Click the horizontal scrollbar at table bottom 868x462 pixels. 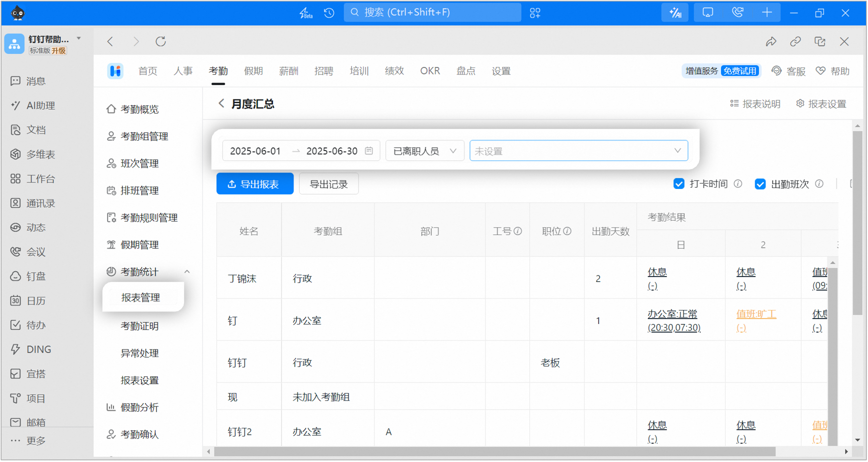coord(494,452)
